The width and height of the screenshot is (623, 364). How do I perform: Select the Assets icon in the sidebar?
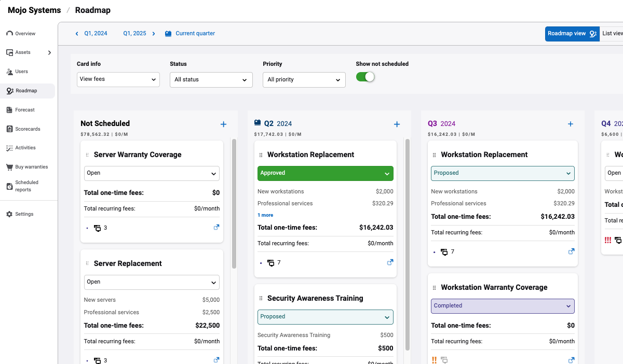(x=9, y=52)
